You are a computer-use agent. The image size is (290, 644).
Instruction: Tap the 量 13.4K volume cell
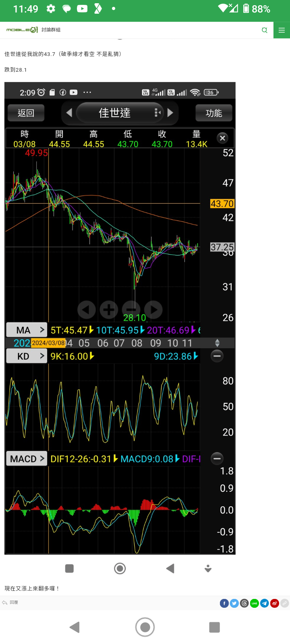click(197, 139)
